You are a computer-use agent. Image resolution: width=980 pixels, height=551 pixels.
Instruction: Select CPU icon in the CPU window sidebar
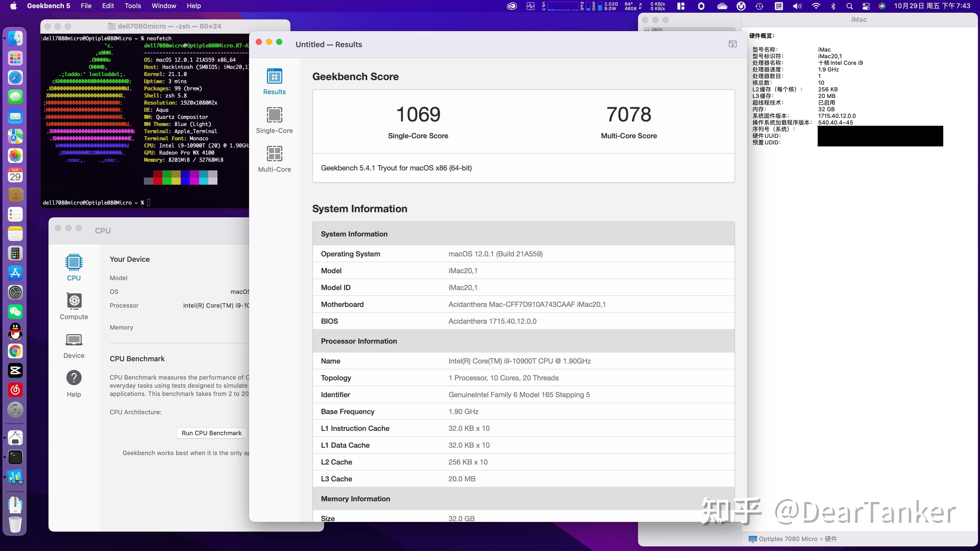[74, 267]
